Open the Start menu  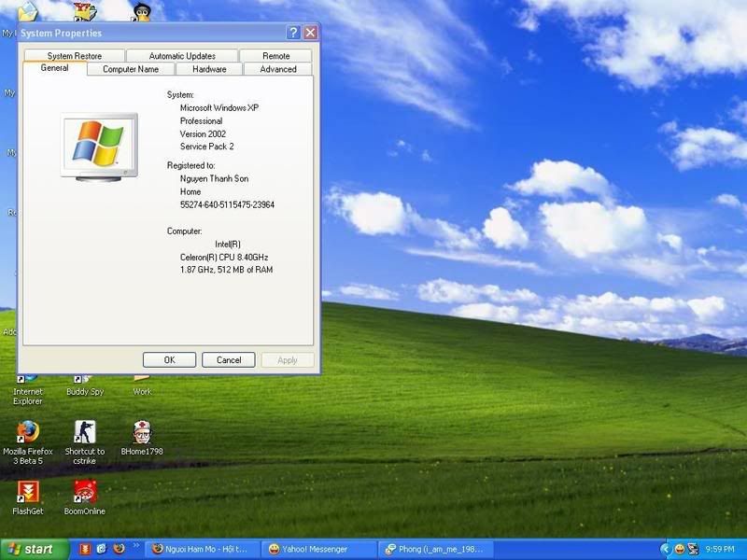tap(35, 550)
